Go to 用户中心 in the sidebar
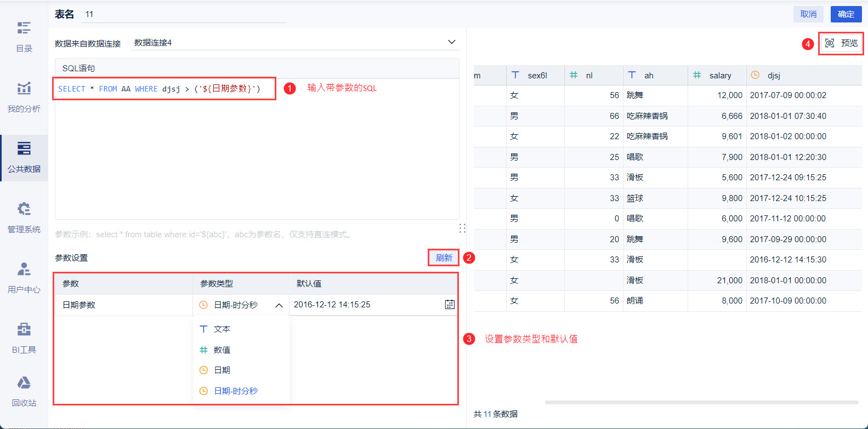The width and height of the screenshot is (868, 429). [24, 278]
